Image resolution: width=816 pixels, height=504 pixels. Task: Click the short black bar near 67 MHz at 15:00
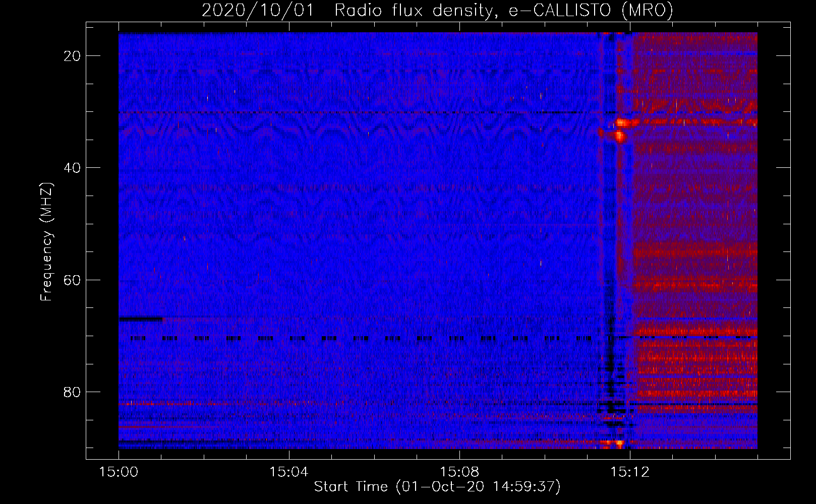pos(141,319)
